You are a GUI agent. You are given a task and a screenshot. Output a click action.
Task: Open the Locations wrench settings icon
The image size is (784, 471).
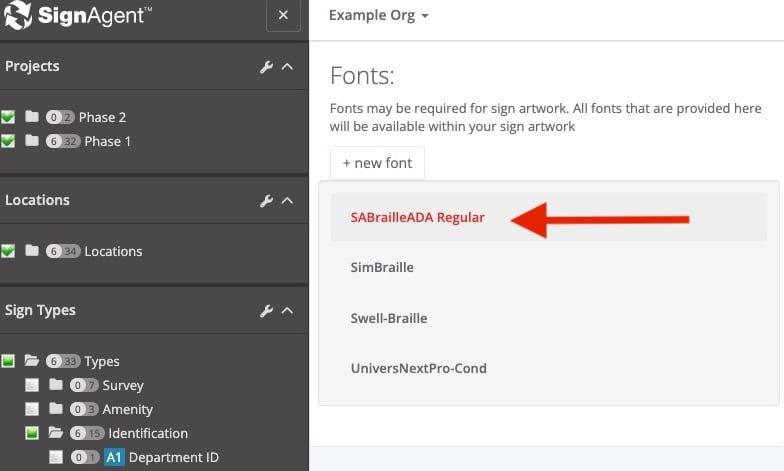pos(266,201)
